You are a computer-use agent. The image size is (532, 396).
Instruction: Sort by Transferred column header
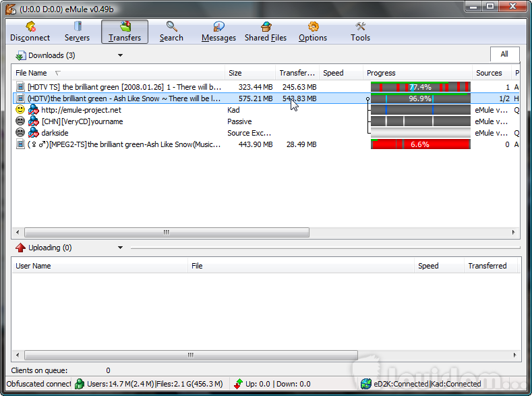(297, 73)
